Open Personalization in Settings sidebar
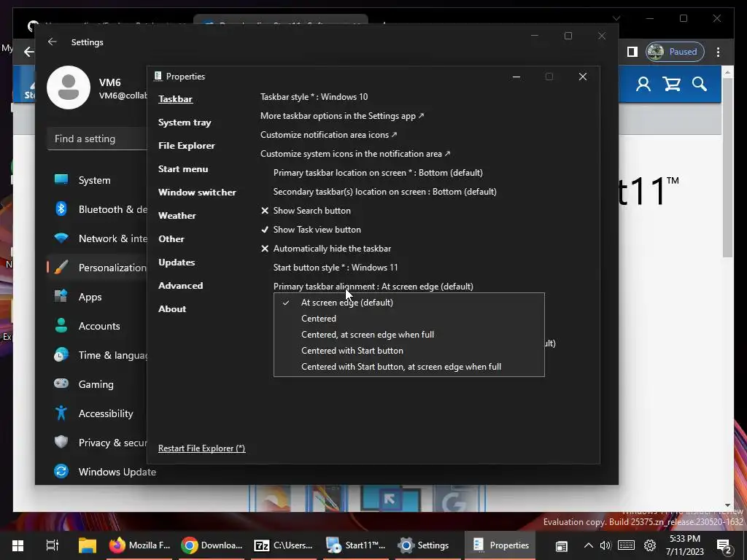The height and width of the screenshot is (560, 747). (x=97, y=268)
